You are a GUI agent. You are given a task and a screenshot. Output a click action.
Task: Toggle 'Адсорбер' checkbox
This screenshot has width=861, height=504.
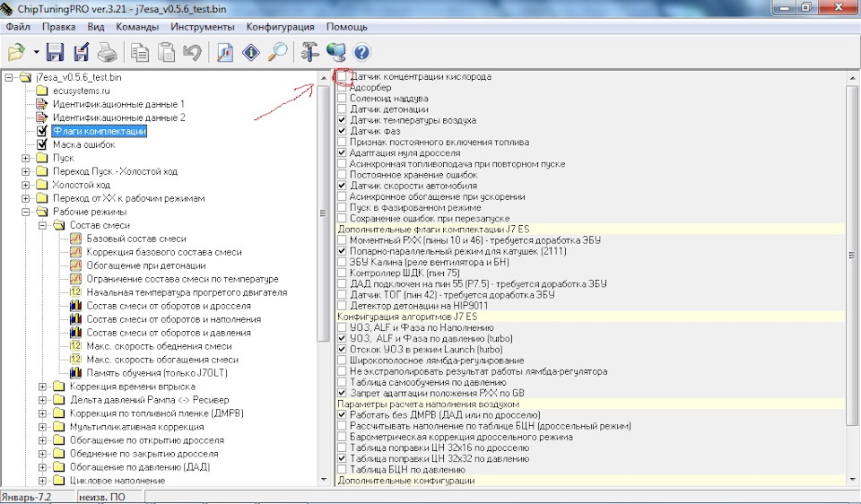pos(342,88)
